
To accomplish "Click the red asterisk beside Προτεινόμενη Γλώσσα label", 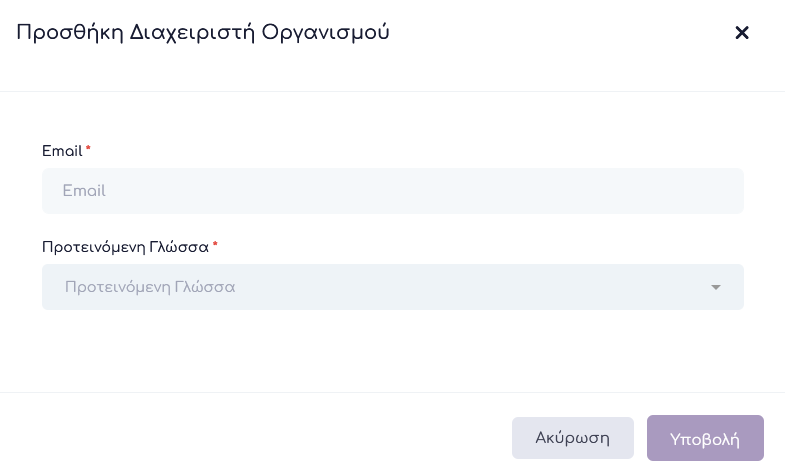I will [x=215, y=245].
